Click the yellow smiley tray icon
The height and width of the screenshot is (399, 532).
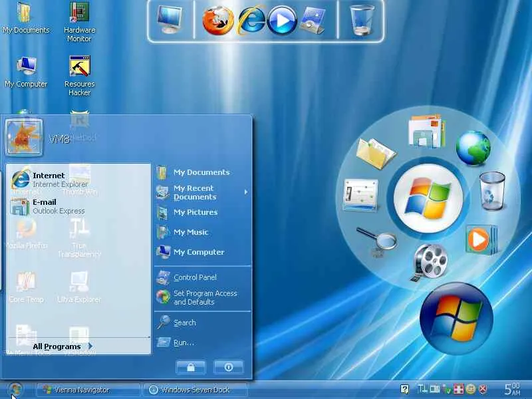click(471, 389)
